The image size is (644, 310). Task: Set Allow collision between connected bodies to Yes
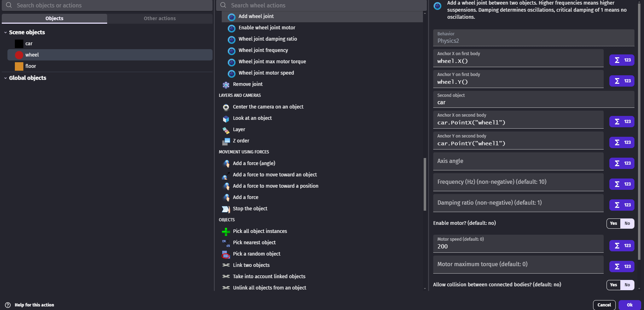coord(614,285)
